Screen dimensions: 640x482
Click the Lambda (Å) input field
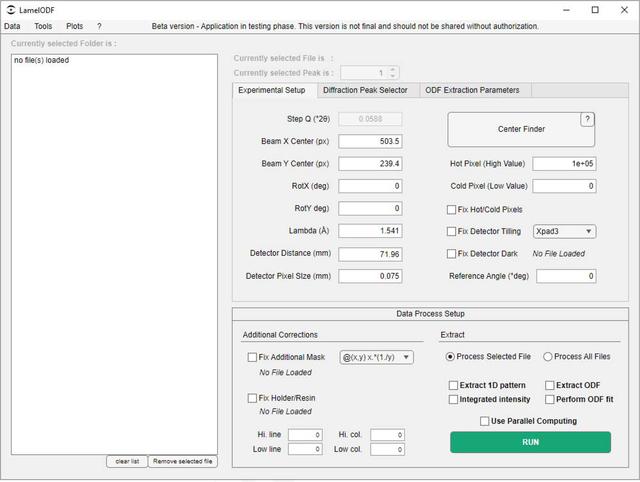point(370,231)
